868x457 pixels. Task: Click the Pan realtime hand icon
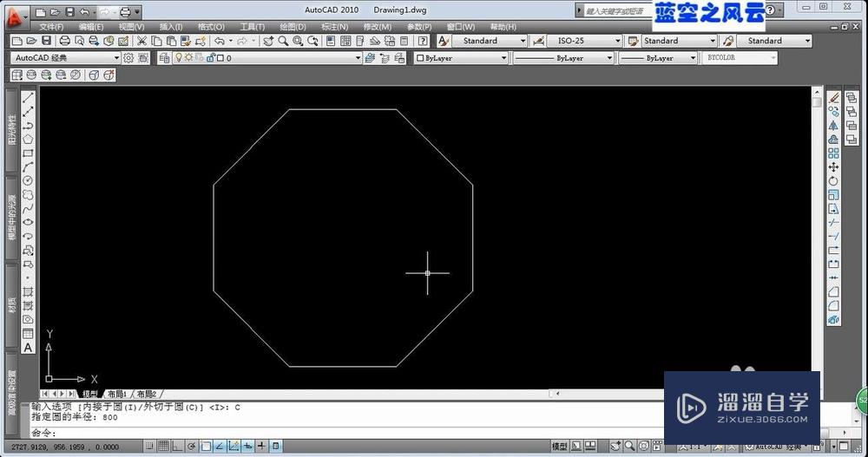(x=268, y=41)
